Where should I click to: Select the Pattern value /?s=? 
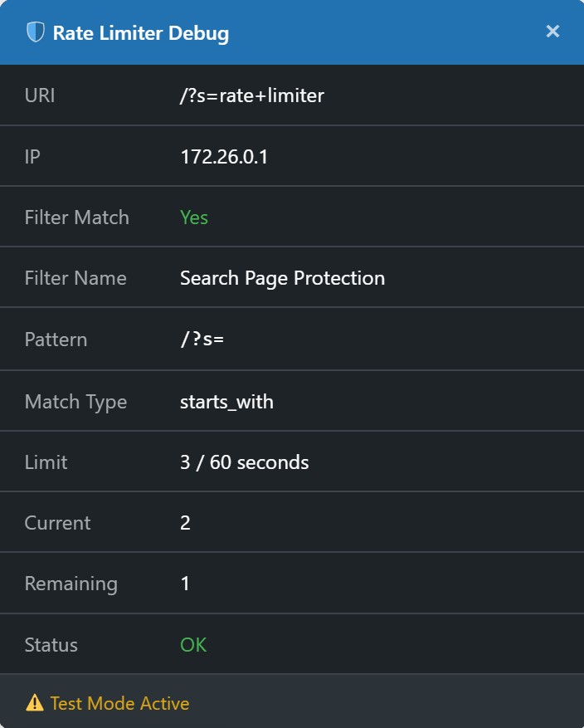[202, 340]
